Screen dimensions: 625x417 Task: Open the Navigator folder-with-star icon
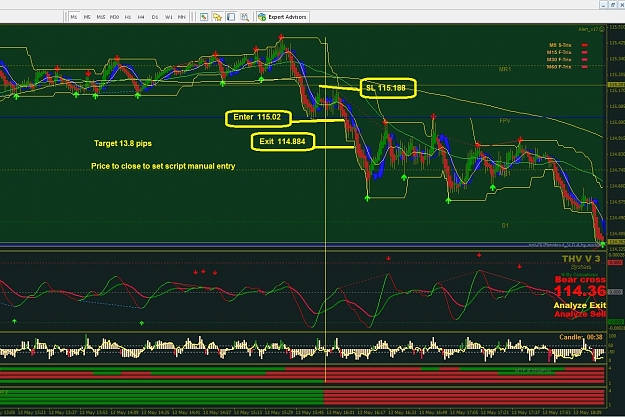217,17
